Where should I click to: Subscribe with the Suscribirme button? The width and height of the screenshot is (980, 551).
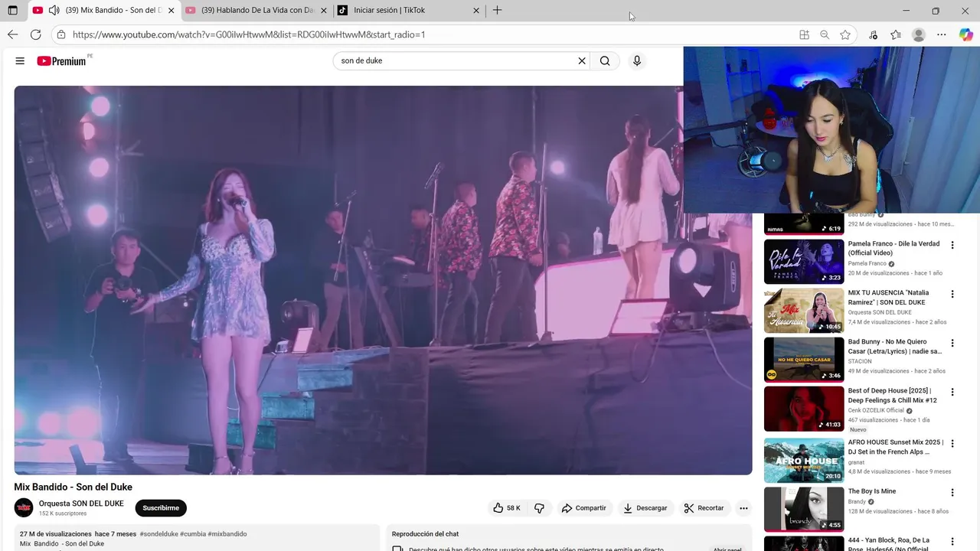point(161,508)
